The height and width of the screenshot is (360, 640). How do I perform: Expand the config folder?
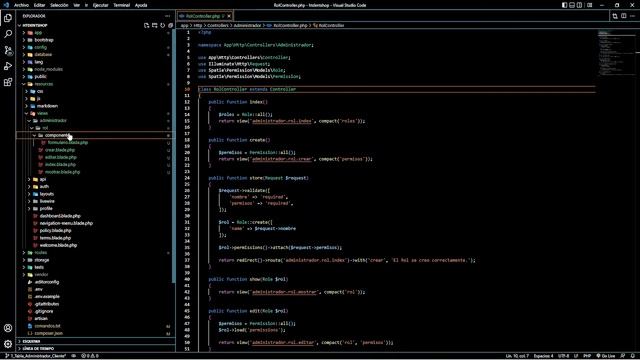point(40,47)
